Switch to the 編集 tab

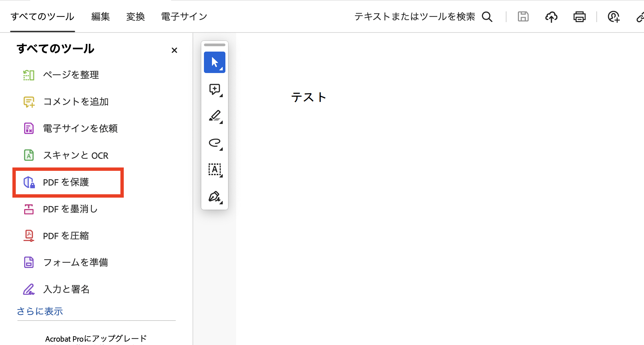pos(100,16)
